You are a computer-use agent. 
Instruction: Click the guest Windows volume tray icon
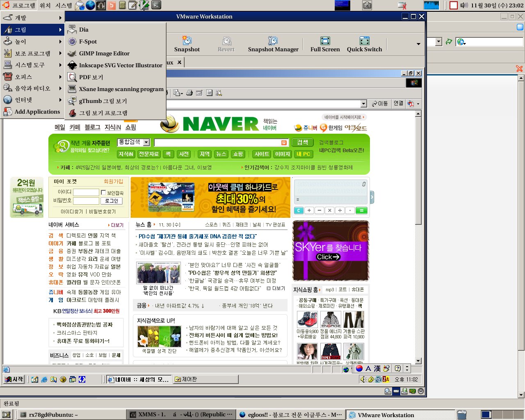click(363, 379)
